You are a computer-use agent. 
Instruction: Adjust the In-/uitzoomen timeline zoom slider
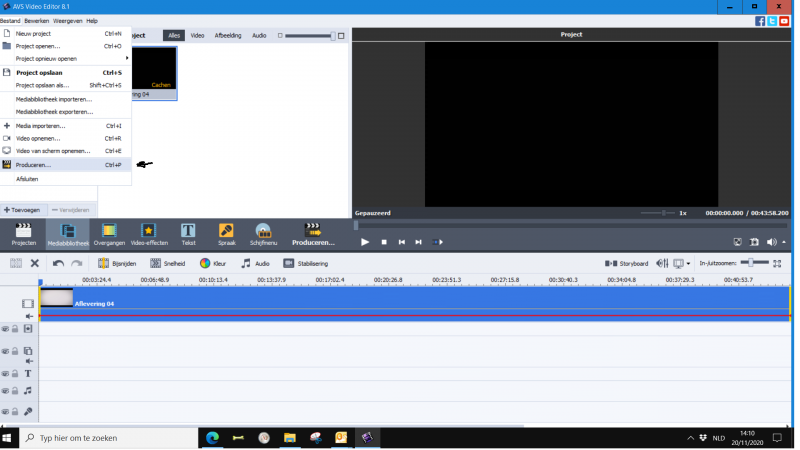pyautogui.click(x=759, y=263)
